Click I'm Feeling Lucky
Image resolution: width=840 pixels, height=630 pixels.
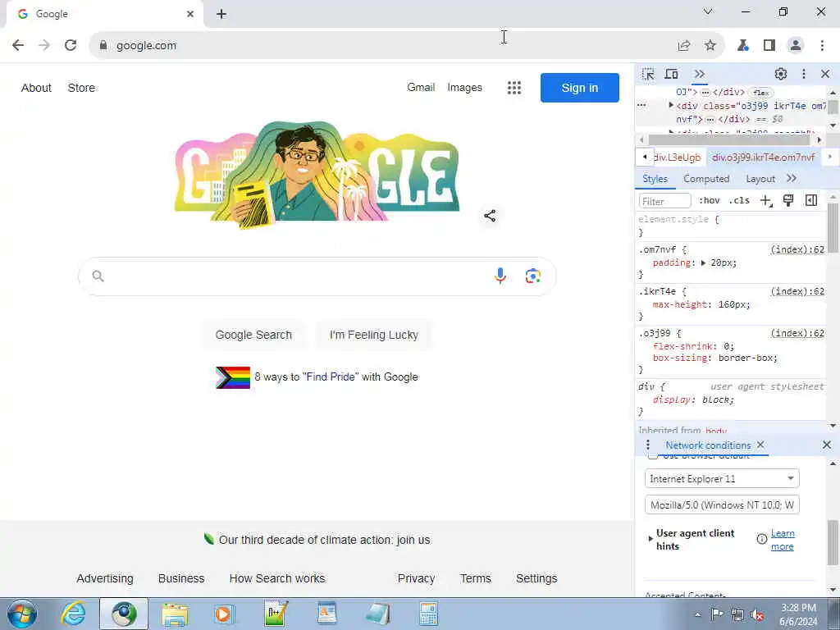(374, 335)
